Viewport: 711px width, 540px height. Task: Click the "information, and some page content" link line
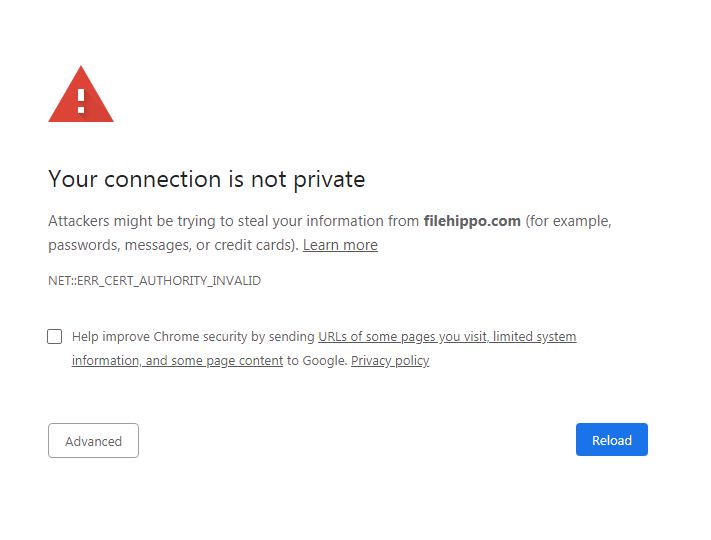[x=177, y=361]
